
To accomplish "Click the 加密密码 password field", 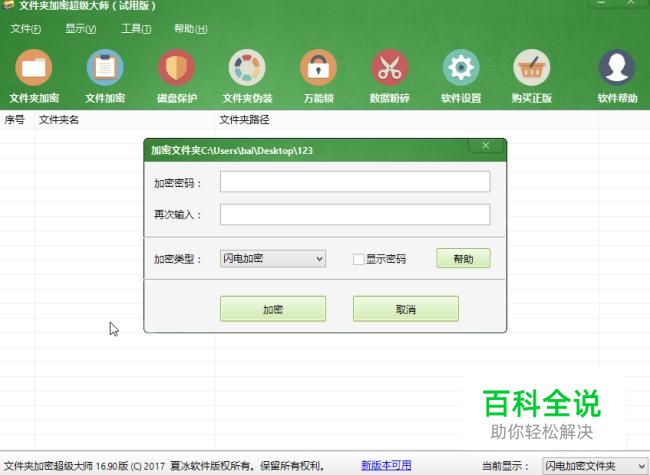I will point(355,182).
